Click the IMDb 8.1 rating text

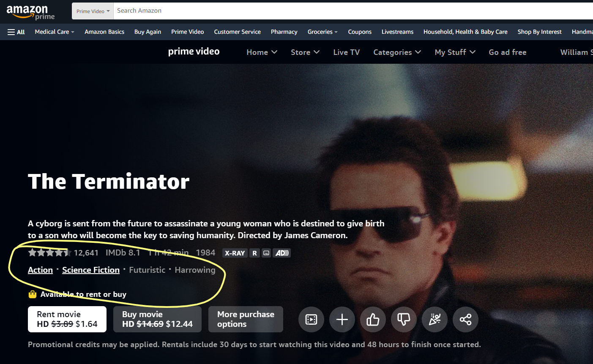(x=123, y=253)
